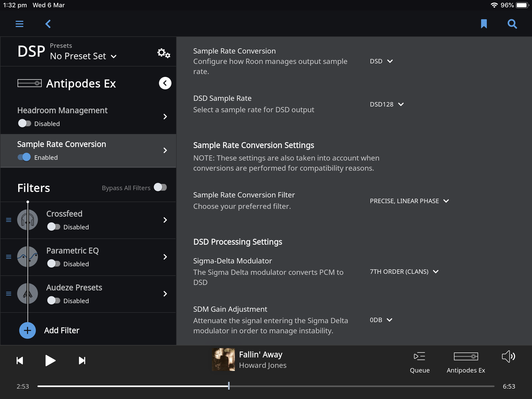Skip to previous track
This screenshot has height=399, width=532.
click(20, 361)
